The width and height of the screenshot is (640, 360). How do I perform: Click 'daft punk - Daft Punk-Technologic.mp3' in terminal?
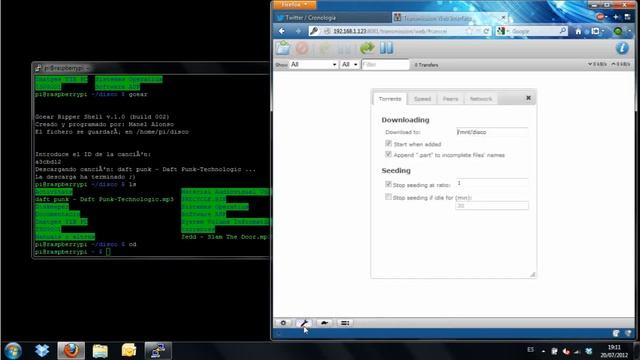[104, 199]
